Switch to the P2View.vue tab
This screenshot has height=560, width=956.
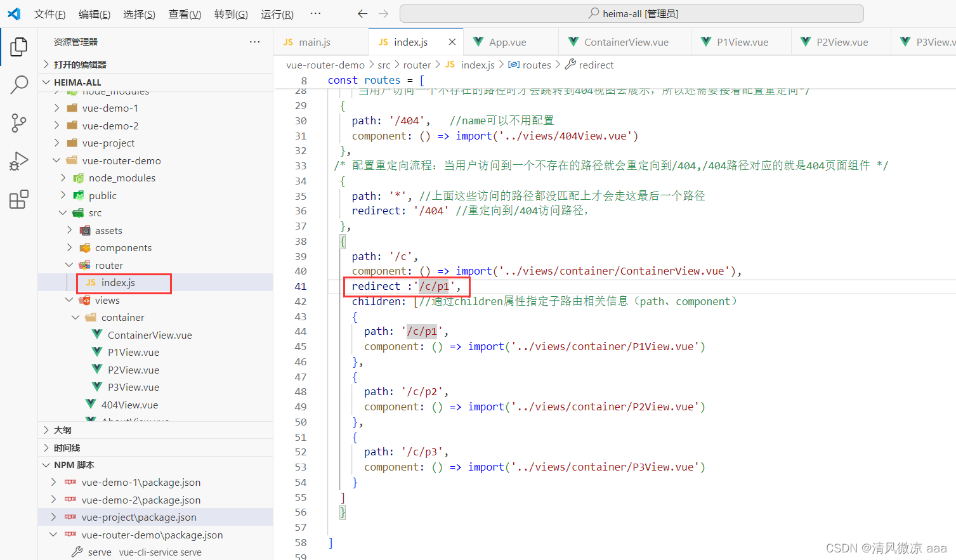click(x=841, y=42)
